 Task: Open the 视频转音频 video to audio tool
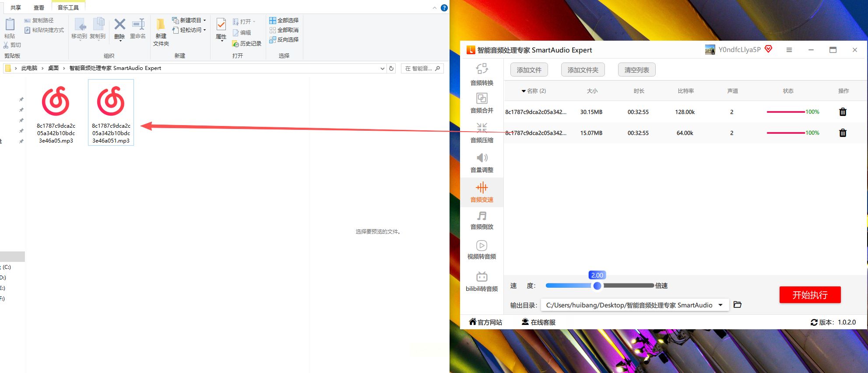[482, 250]
